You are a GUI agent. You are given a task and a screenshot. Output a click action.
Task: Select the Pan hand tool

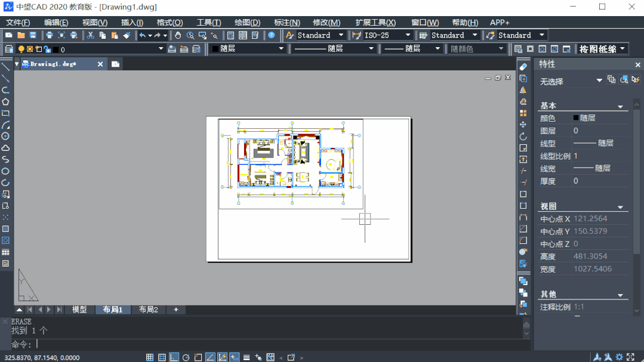tap(178, 35)
